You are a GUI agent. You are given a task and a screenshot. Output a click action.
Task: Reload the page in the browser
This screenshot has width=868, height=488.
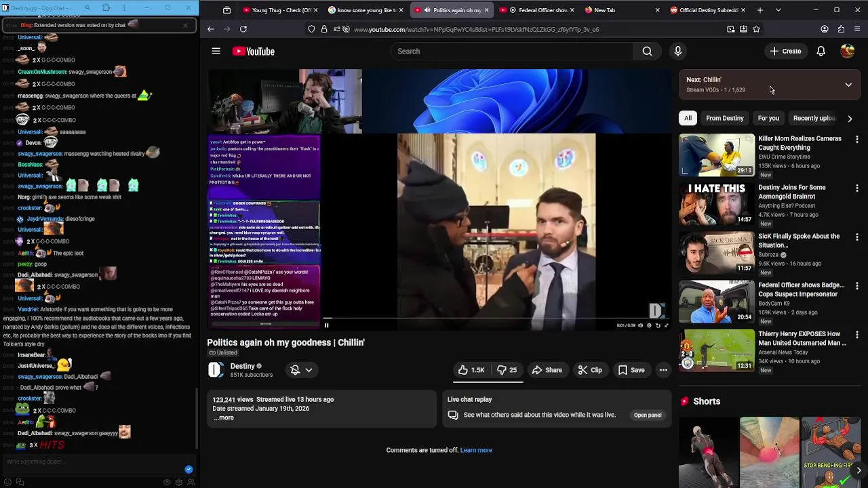pyautogui.click(x=243, y=29)
